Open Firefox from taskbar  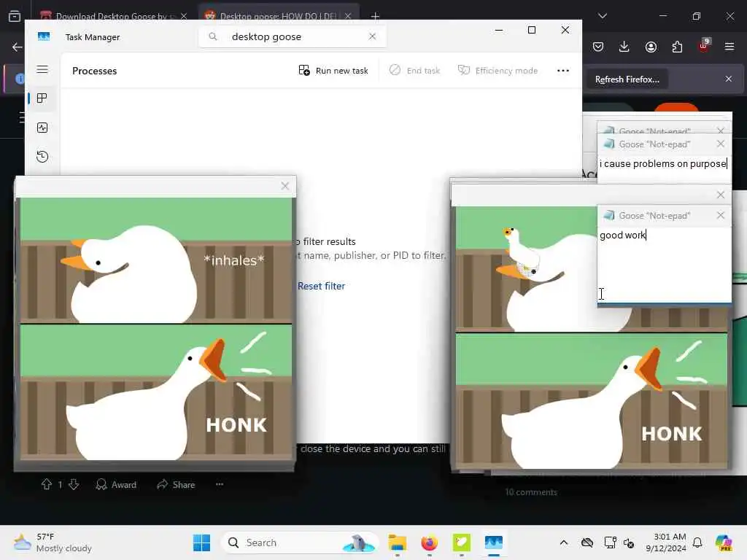tap(429, 542)
